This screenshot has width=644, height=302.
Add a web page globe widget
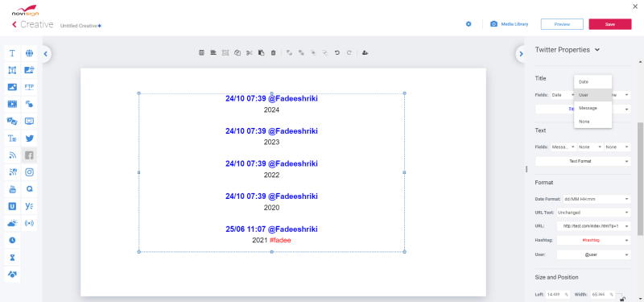tap(29, 53)
